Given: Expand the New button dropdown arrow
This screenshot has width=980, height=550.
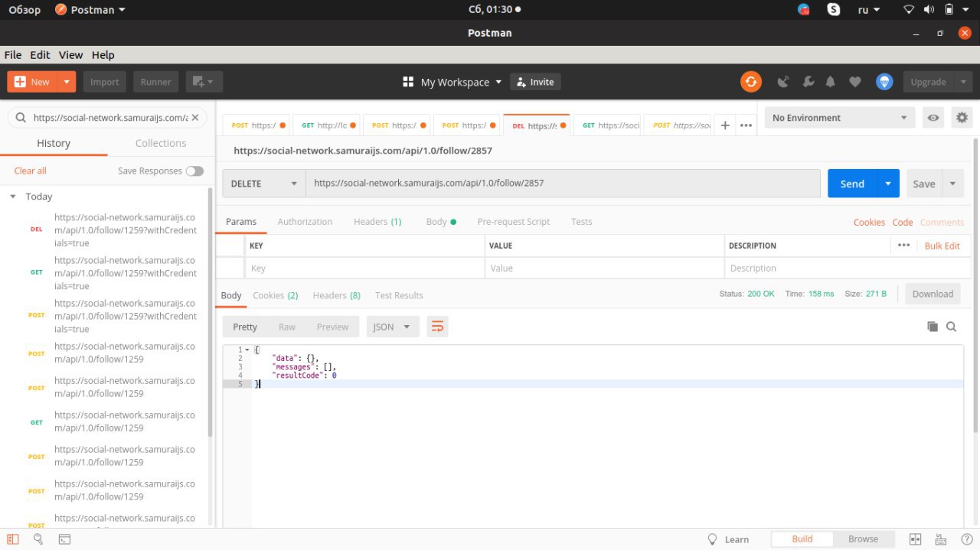Looking at the screenshot, I should coord(67,82).
